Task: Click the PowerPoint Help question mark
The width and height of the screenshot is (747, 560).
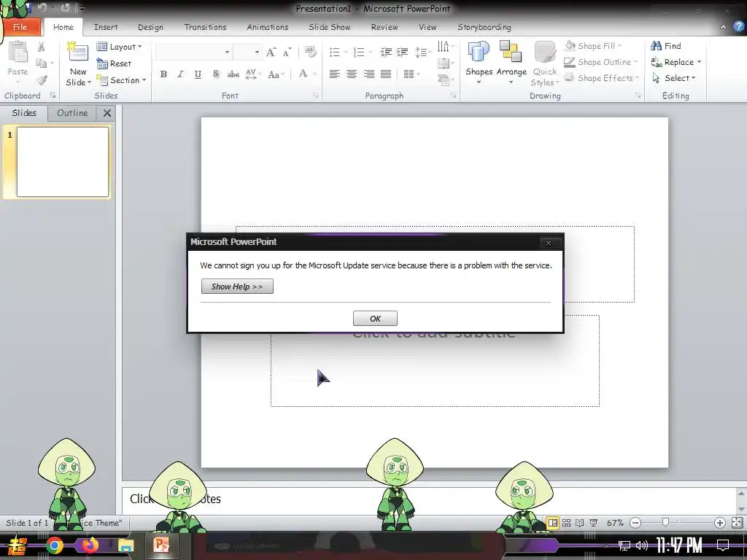Action: click(738, 27)
